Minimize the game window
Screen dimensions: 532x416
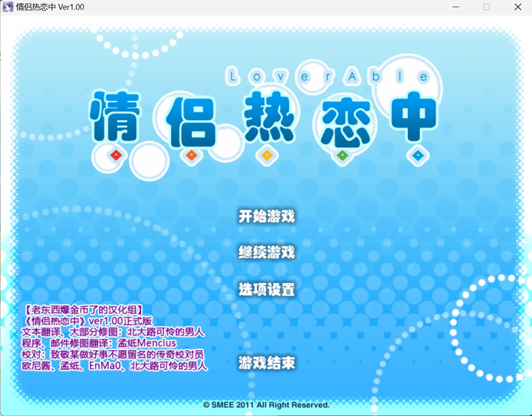point(456,7)
